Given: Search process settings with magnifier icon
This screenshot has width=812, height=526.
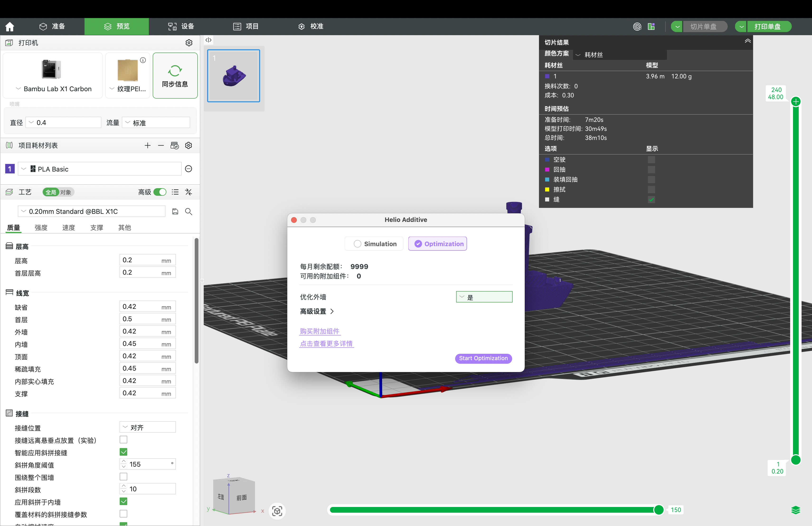Looking at the screenshot, I should [188, 211].
